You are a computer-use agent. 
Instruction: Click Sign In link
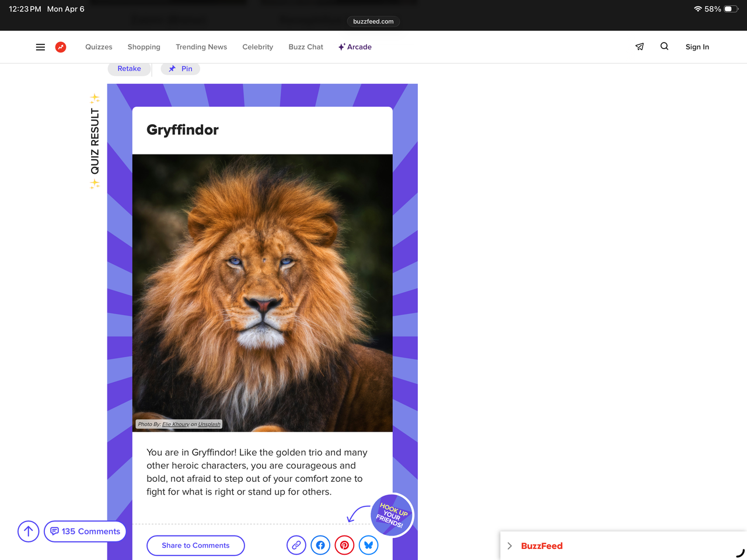pyautogui.click(x=697, y=47)
